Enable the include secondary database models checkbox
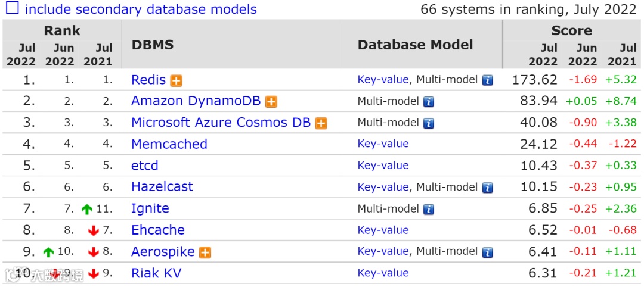The image size is (644, 287). [12, 8]
